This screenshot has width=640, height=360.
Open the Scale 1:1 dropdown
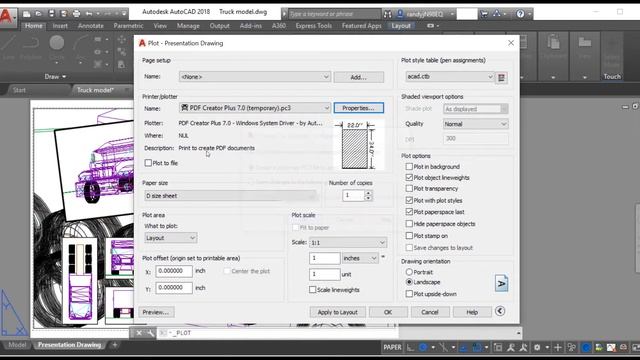[x=348, y=243]
